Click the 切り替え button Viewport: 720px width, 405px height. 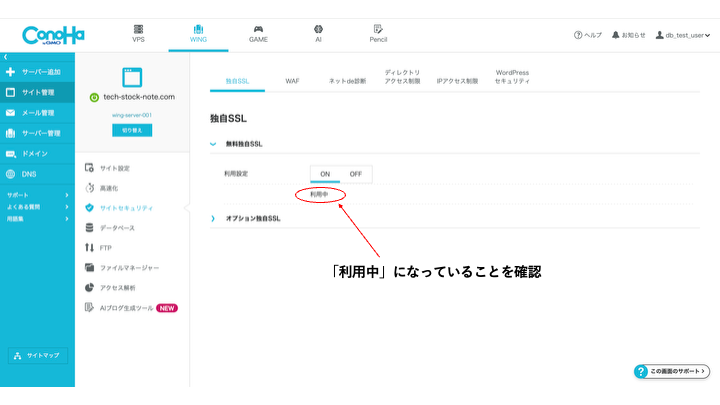point(132,130)
